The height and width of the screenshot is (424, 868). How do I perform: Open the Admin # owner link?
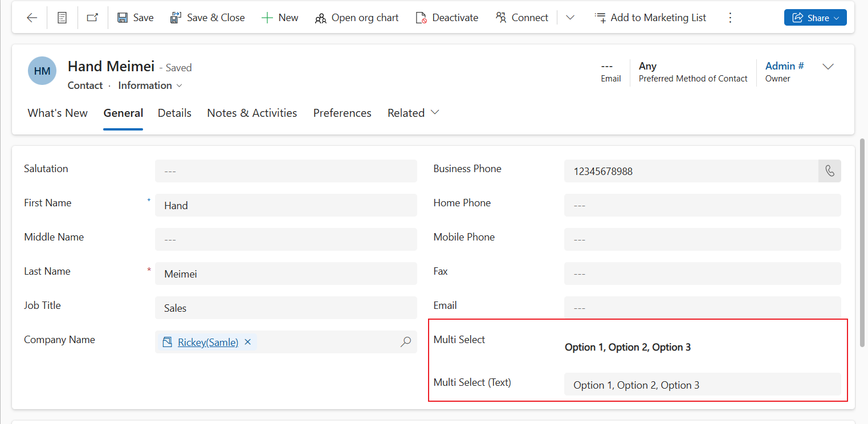click(x=784, y=66)
